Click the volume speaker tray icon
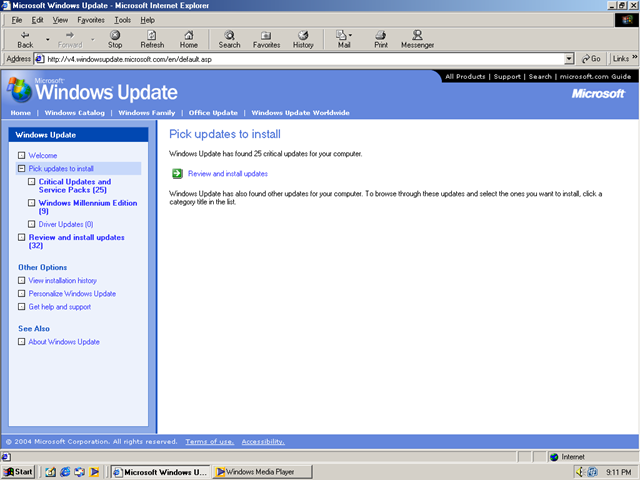Image resolution: width=640 pixels, height=480 pixels. [580, 472]
